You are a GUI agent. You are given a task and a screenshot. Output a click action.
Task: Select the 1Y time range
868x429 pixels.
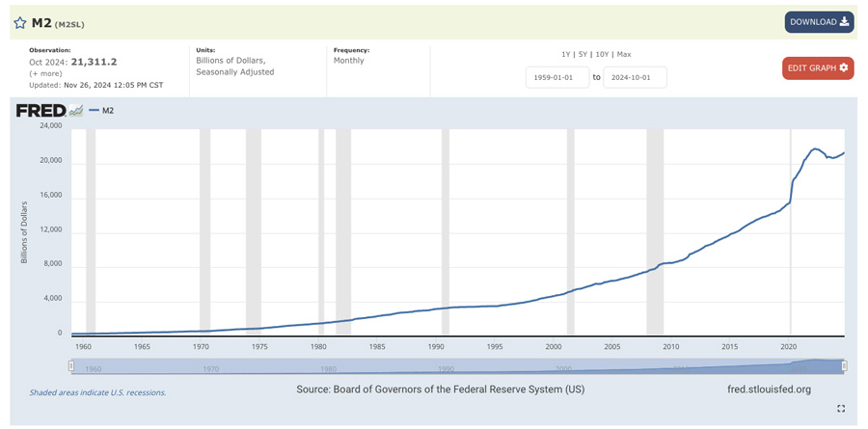point(566,54)
